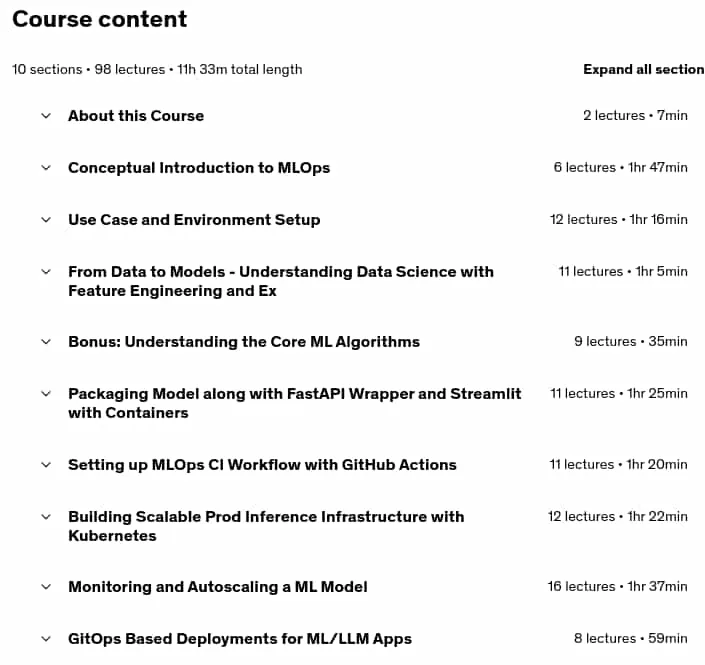
Task: Open Setting up MLOps CI Workflow with GitHub Actions
Action: point(262,465)
